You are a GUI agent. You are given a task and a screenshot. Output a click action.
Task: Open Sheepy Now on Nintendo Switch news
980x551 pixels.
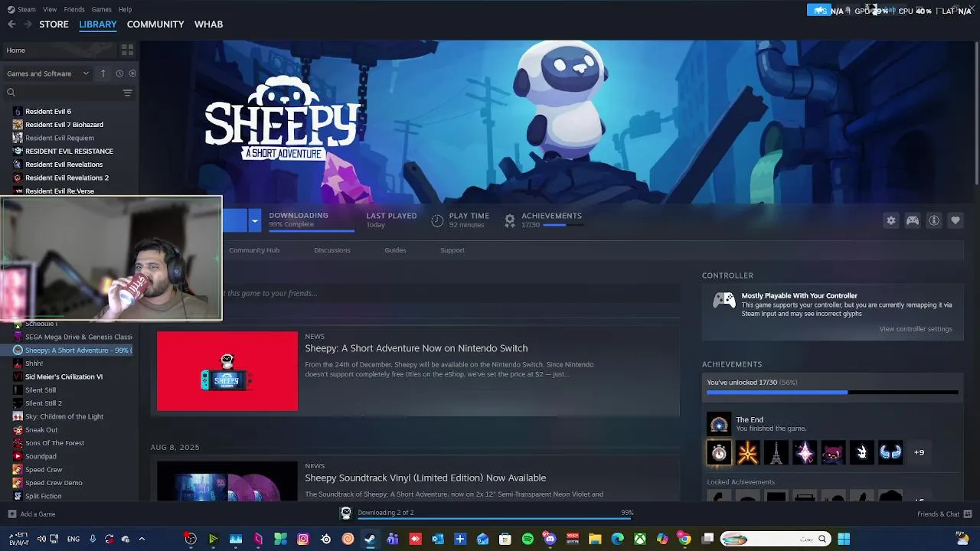[x=416, y=348]
